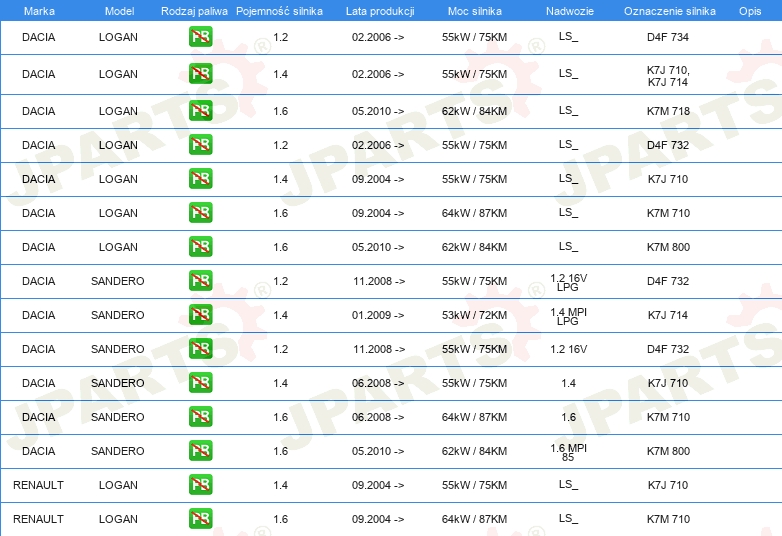Viewport: 782px width, 536px height.
Task: Click the Nadwozie column header
Action: (x=570, y=11)
